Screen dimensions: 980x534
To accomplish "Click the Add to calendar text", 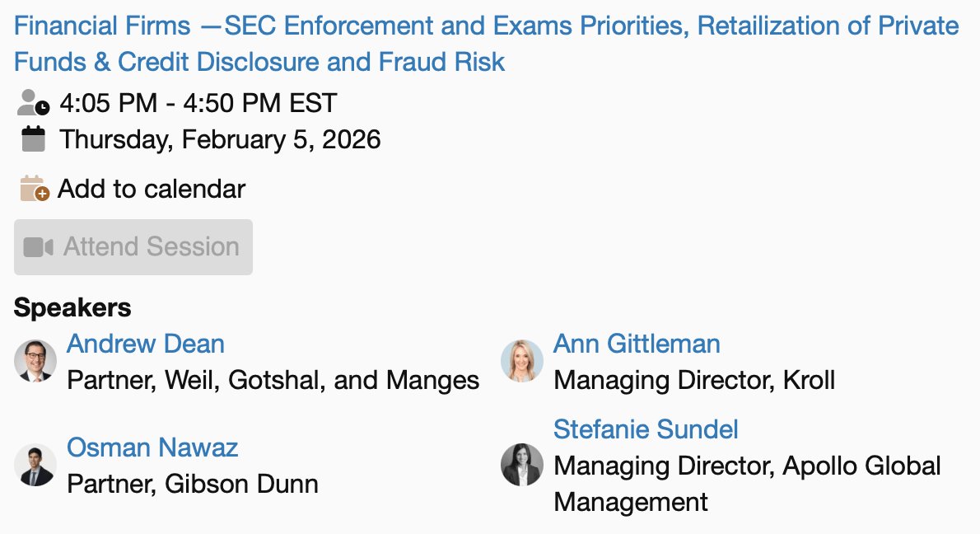I will click(x=152, y=189).
